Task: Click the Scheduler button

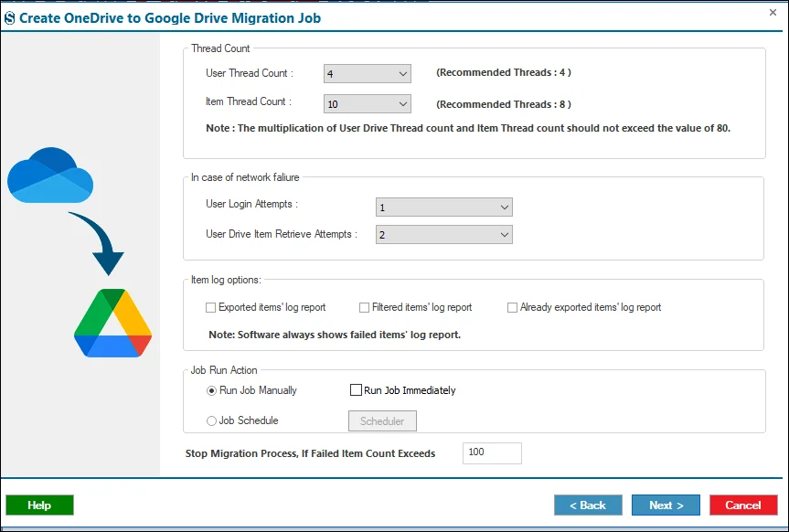Action: click(382, 421)
